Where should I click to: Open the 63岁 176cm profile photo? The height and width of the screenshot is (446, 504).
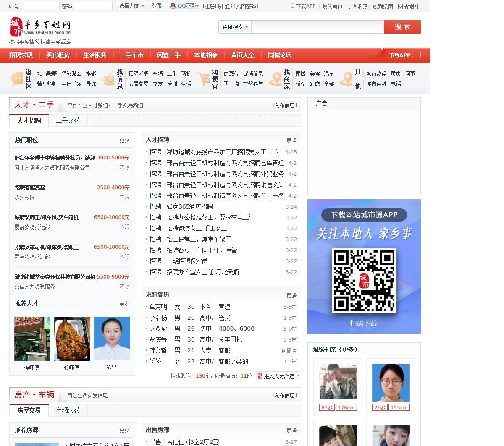(338, 381)
